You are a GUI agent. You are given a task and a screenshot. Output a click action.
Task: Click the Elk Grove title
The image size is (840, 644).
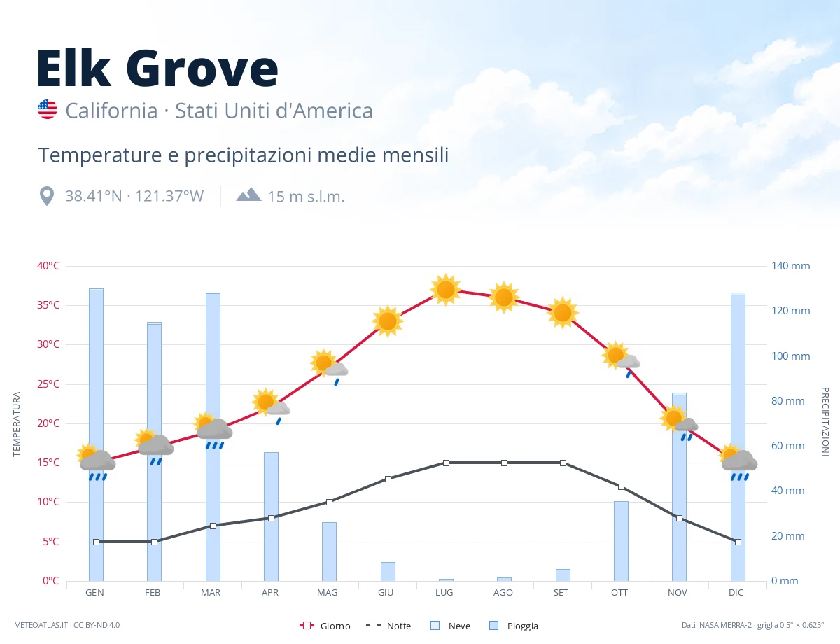(x=157, y=68)
